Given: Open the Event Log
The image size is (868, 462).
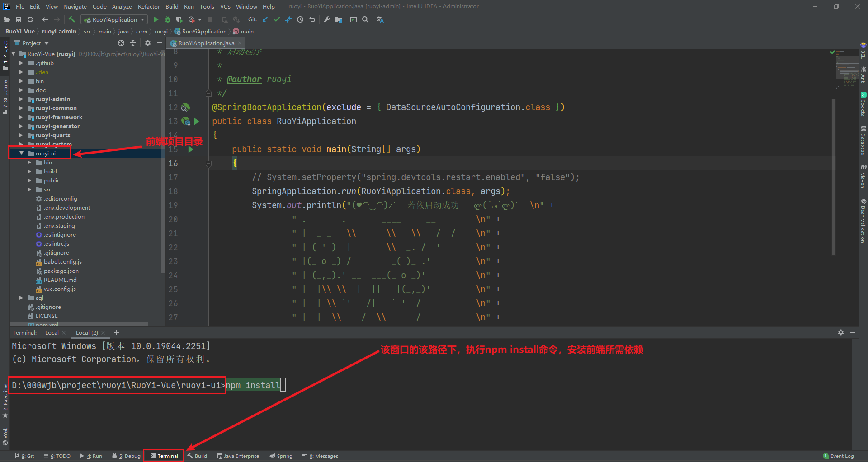Looking at the screenshot, I should click(x=839, y=456).
